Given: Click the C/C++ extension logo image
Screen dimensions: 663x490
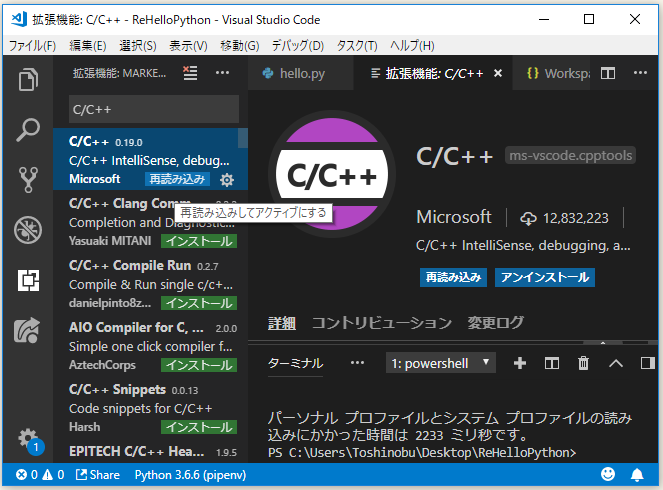Looking at the screenshot, I should [x=332, y=174].
